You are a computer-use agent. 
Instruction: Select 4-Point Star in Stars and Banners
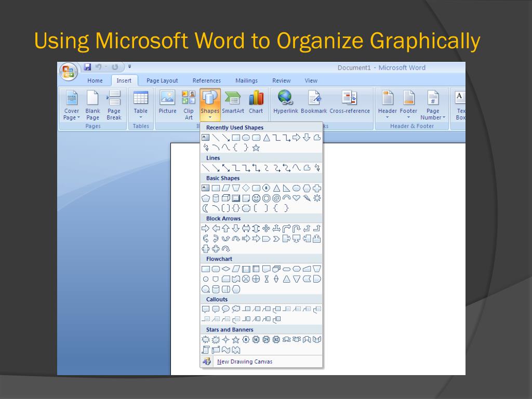[225, 340]
